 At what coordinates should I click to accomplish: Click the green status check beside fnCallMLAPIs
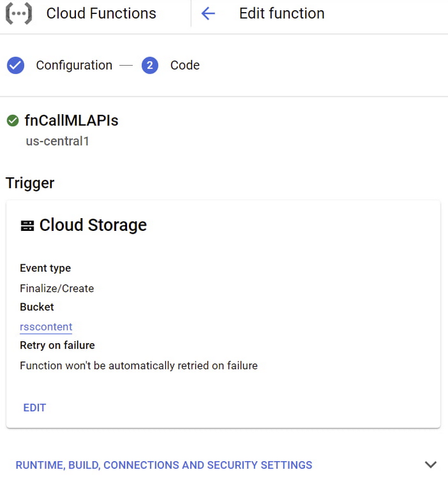[12, 121]
